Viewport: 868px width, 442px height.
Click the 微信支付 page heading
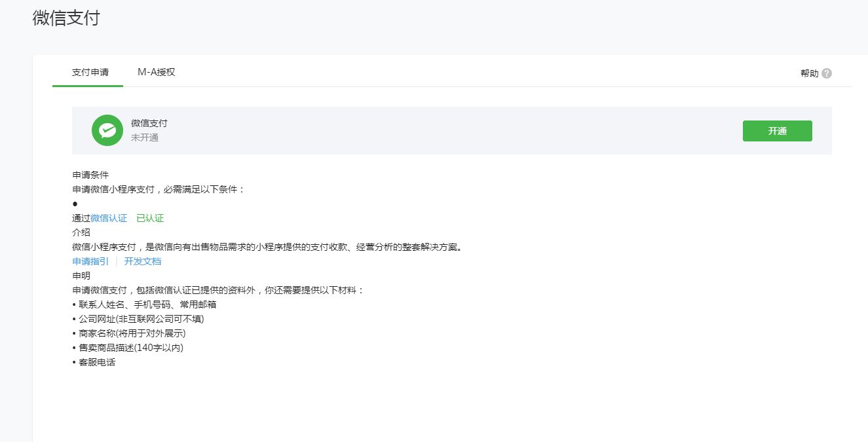[x=66, y=18]
